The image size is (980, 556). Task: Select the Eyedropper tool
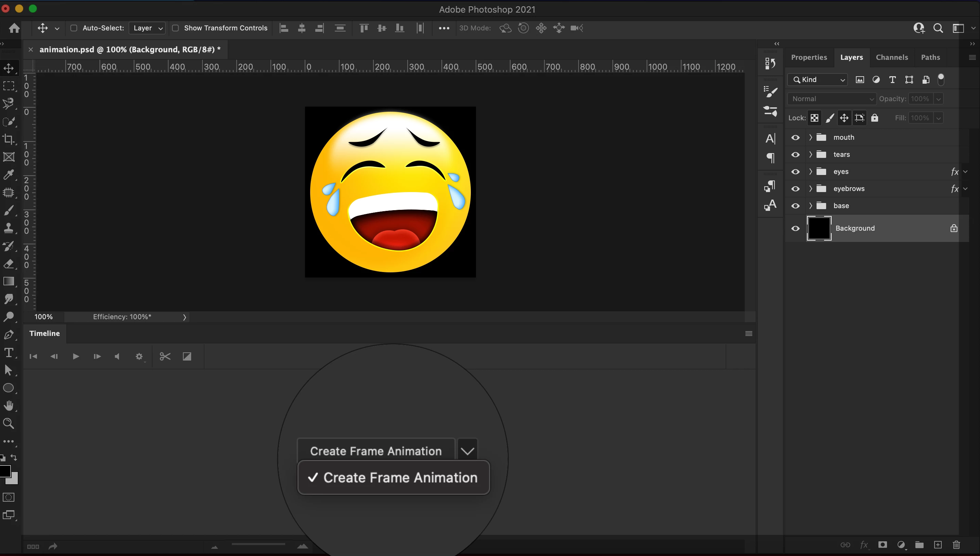coord(9,175)
